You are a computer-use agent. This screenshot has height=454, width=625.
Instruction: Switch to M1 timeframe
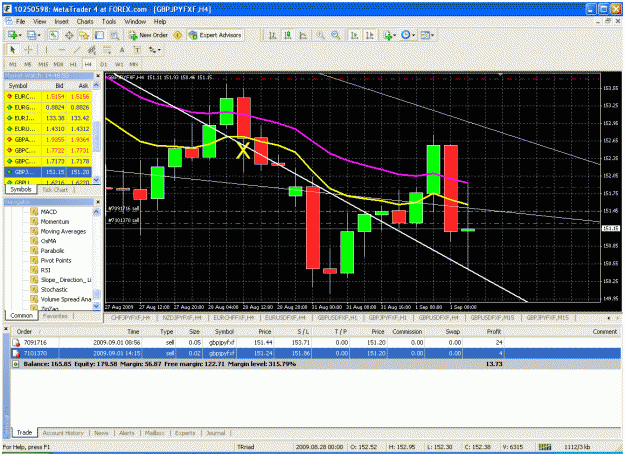point(13,64)
